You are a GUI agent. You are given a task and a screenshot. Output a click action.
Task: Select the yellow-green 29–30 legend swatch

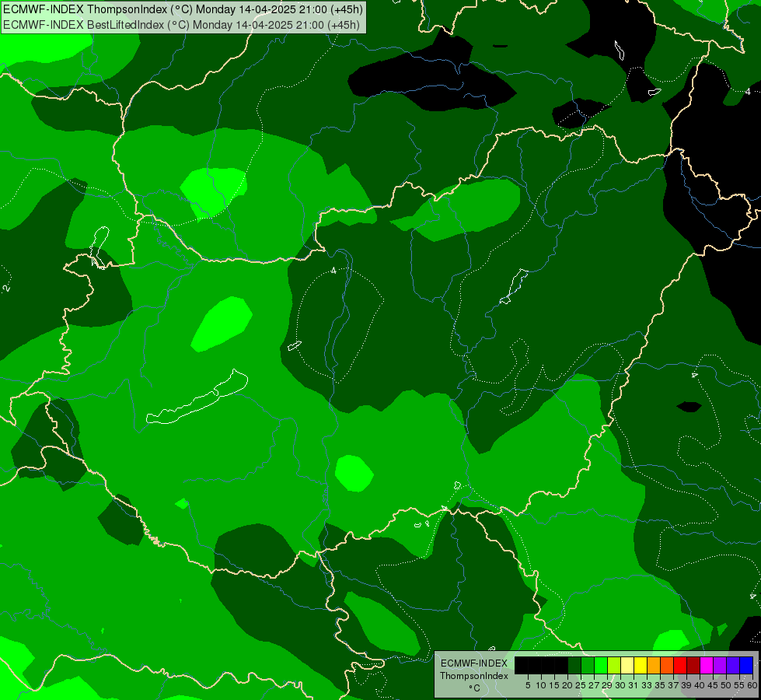(614, 665)
